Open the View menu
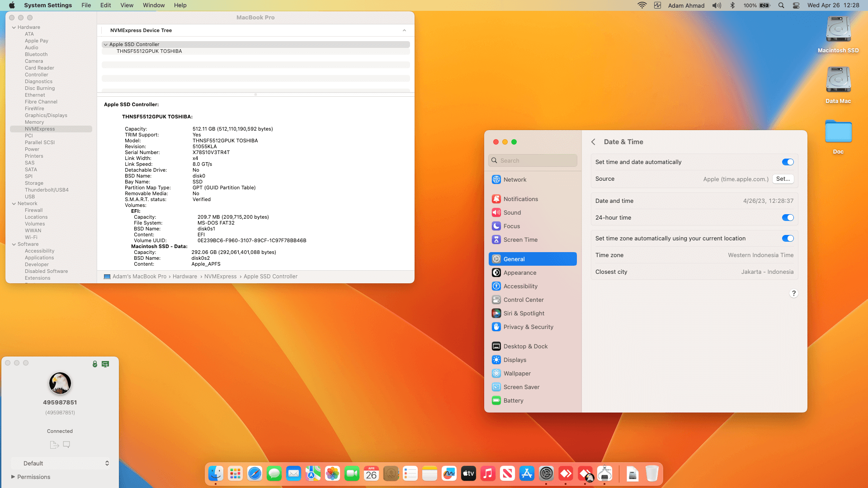 (127, 5)
